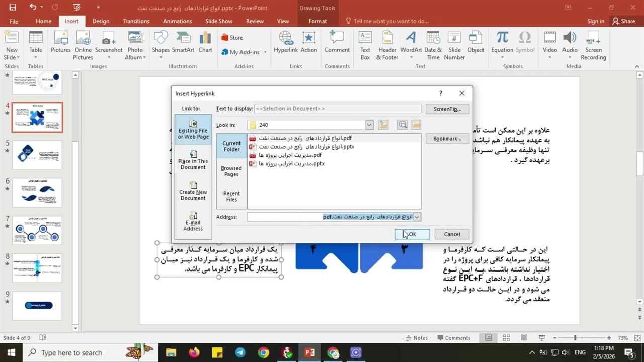
Task: Open the Address dropdown arrow
Action: [x=417, y=217]
